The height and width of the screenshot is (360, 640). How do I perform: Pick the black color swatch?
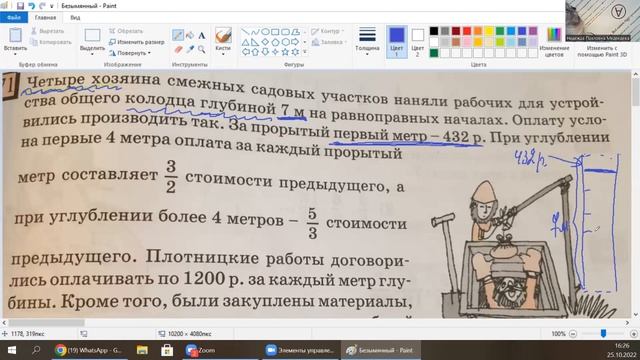pos(434,31)
